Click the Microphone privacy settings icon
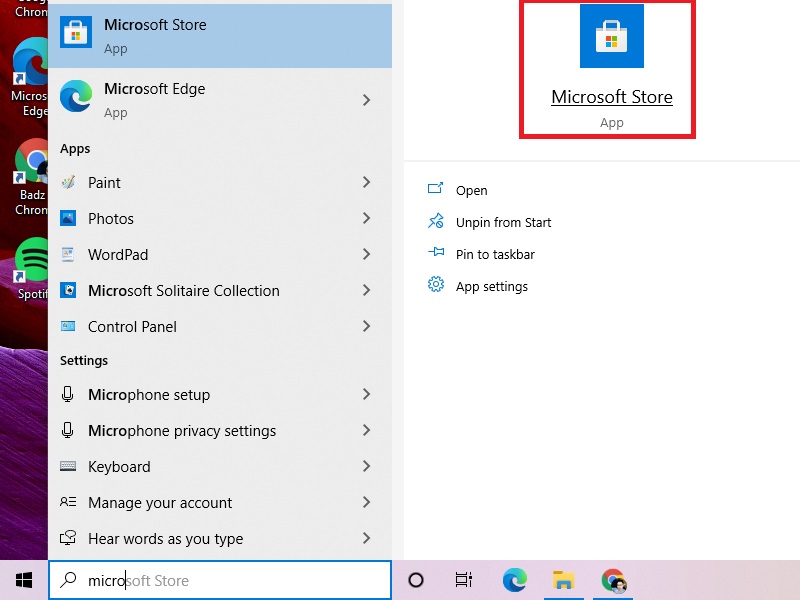The image size is (800, 600). tap(67, 431)
